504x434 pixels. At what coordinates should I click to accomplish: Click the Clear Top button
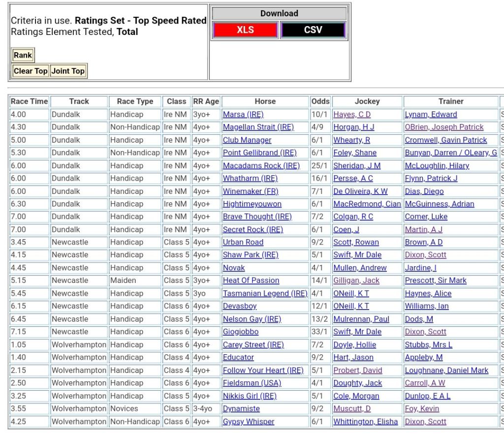point(31,71)
